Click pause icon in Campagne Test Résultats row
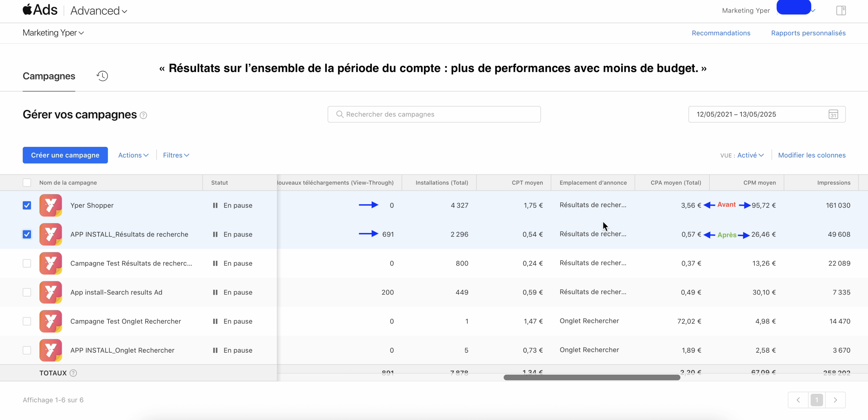The image size is (868, 420). (x=215, y=263)
